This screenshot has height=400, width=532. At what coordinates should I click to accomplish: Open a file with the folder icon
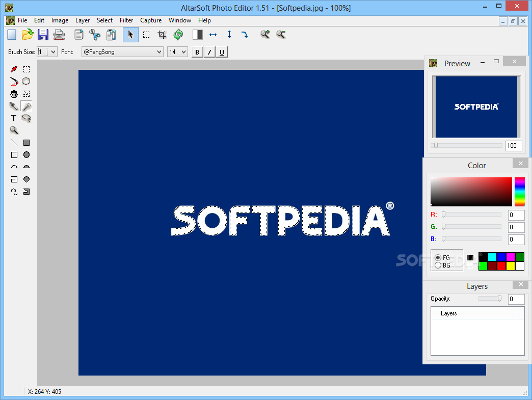28,35
